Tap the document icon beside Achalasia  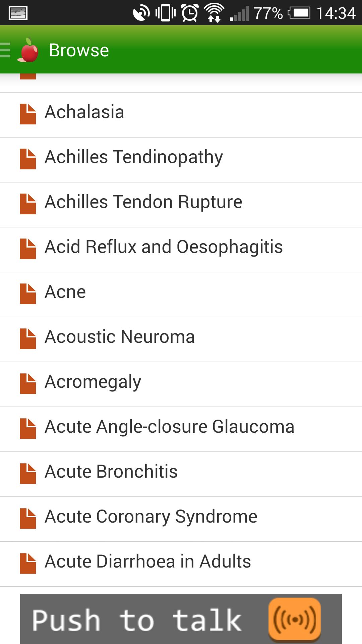[28, 114]
